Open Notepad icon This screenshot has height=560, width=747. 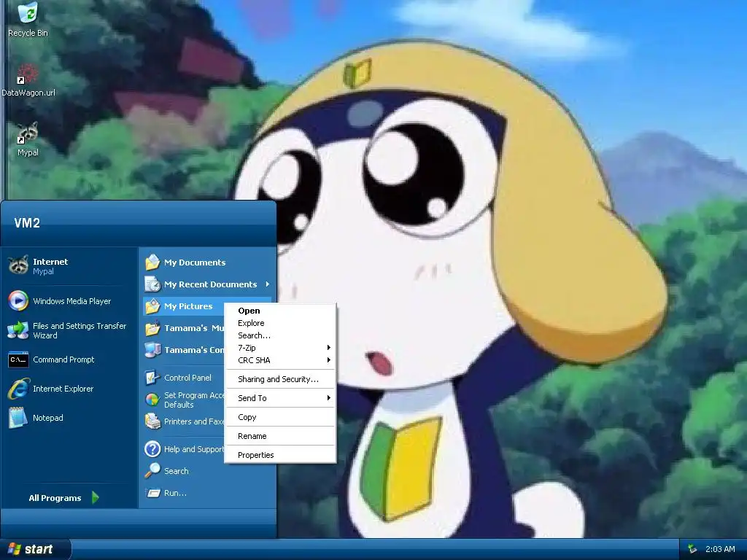[x=18, y=418]
